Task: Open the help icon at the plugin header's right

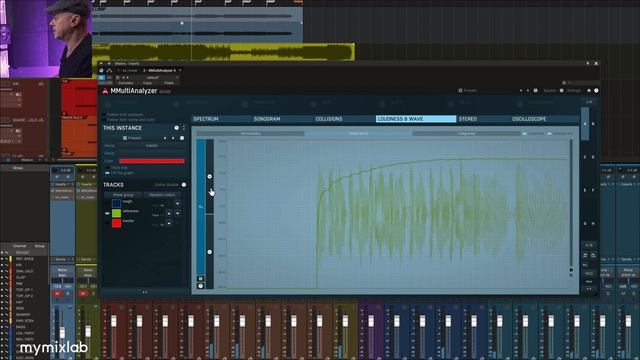Action: 596,91
